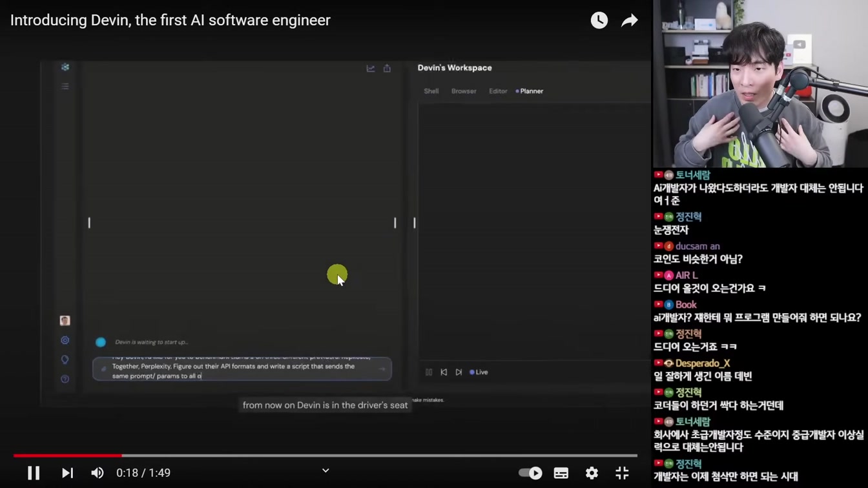Image resolution: width=868 pixels, height=488 pixels.
Task: Click the 0:18 / 1:49 time display
Action: 143,473
